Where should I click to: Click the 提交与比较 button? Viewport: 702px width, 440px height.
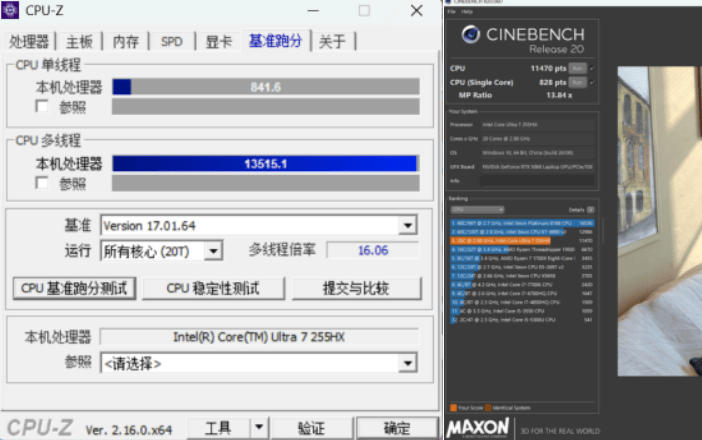[x=356, y=288]
